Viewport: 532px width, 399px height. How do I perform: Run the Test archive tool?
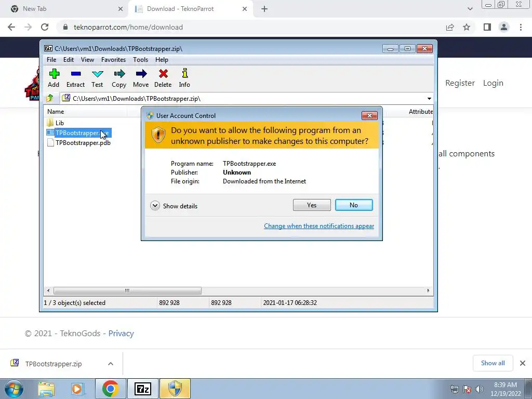pos(97,78)
